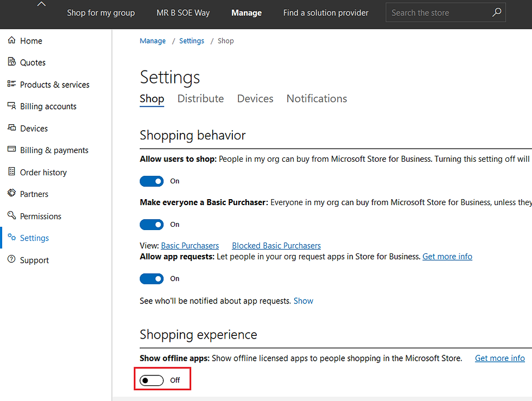Click the Support question mark icon
The width and height of the screenshot is (532, 401).
click(12, 259)
